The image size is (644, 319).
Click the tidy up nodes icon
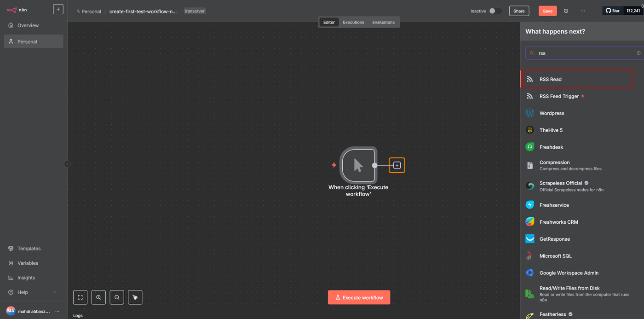(x=135, y=297)
